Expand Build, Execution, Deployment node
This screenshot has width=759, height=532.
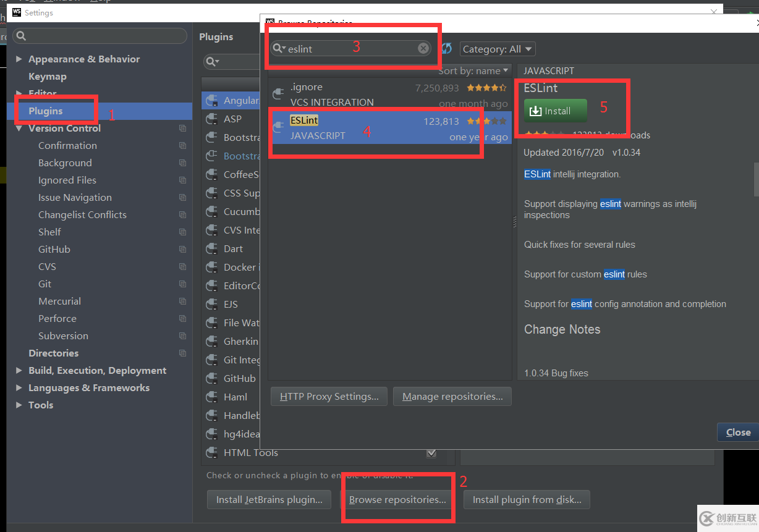click(x=19, y=371)
